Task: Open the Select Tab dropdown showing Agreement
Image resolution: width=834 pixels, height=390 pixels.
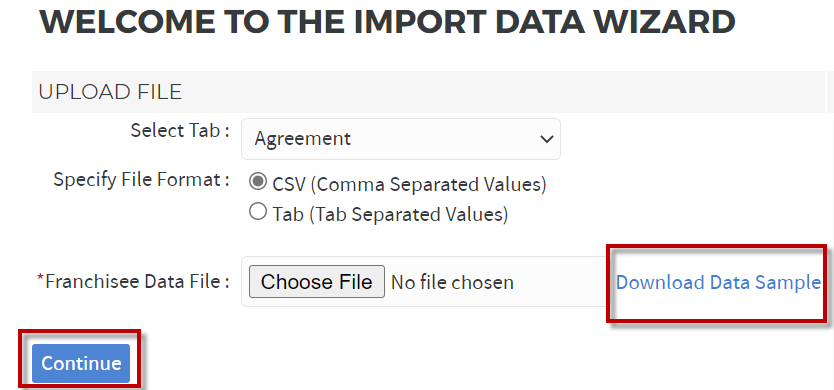Action: [401, 139]
